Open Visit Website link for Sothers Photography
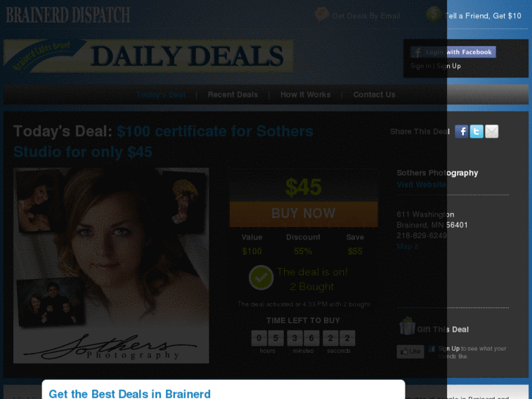 422,184
